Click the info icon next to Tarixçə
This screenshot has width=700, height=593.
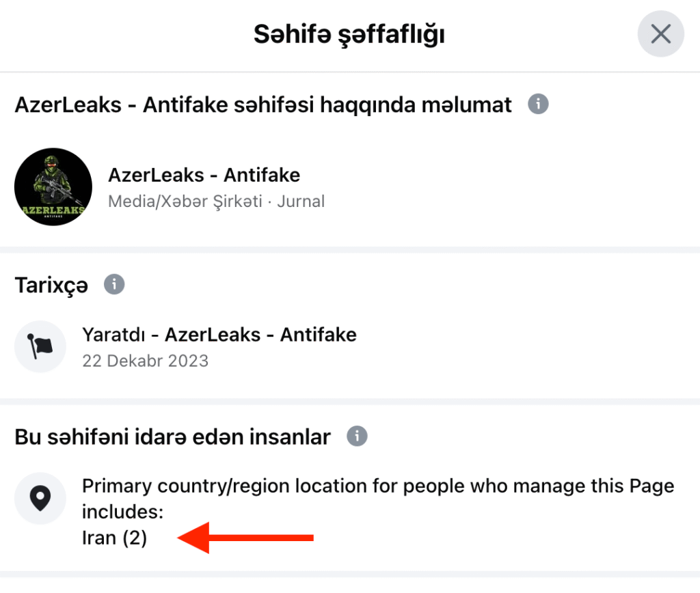click(114, 284)
